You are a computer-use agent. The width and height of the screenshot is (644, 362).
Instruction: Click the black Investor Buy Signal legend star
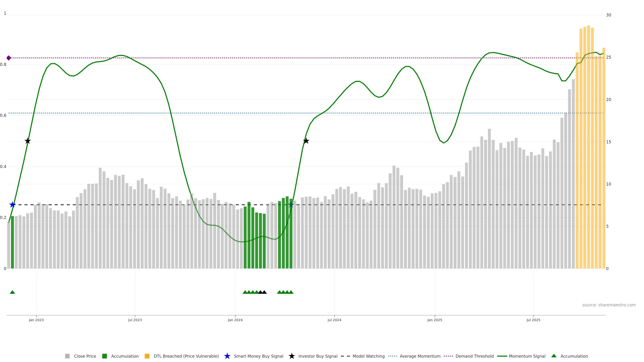[291, 356]
